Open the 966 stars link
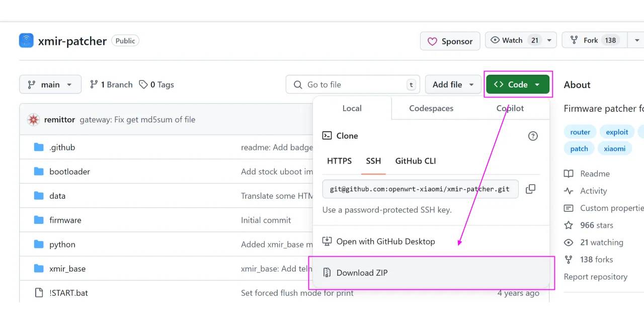Image resolution: width=644 pixels, height=322 pixels. (x=589, y=225)
